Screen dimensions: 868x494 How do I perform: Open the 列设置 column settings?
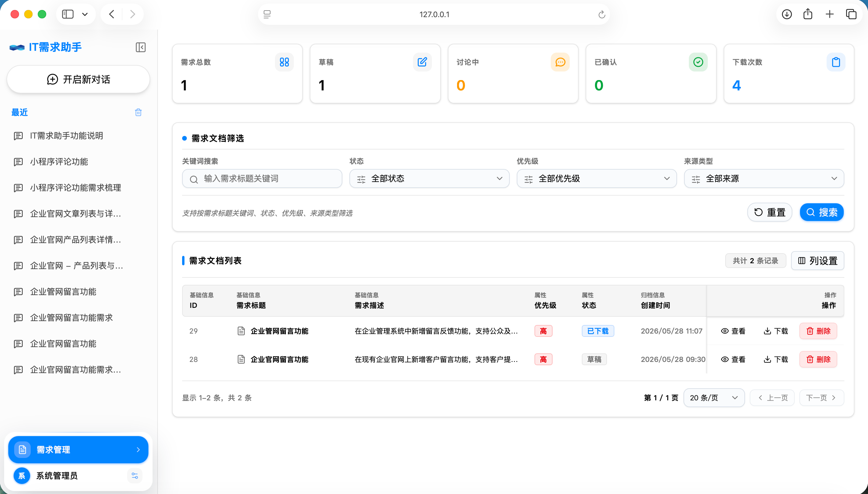[x=817, y=261]
